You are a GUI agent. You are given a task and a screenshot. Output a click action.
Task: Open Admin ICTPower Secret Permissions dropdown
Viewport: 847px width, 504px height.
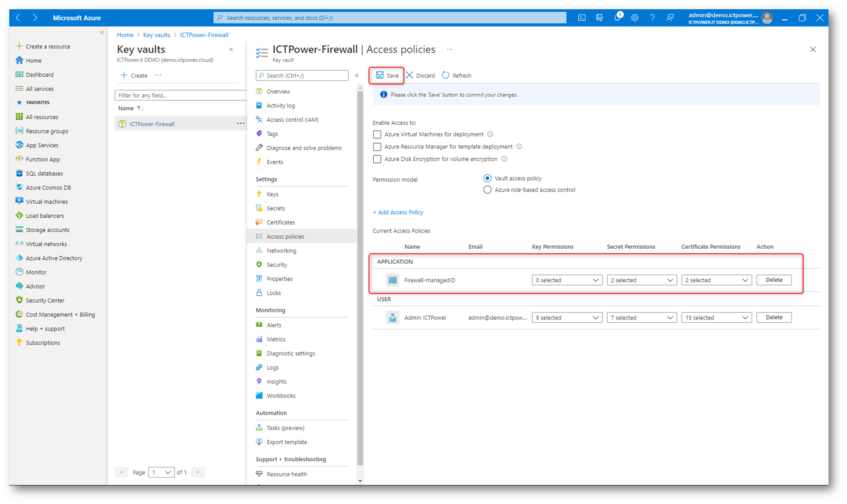pyautogui.click(x=642, y=318)
